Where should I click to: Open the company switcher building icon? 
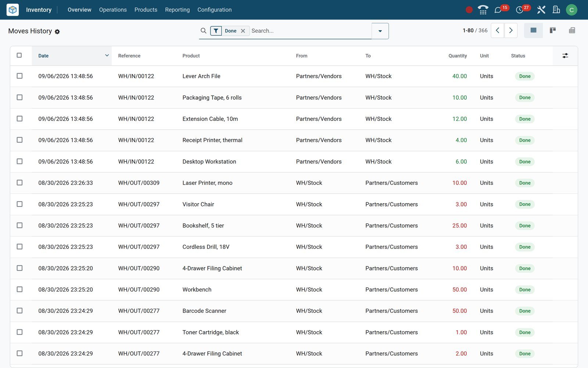[x=556, y=10]
